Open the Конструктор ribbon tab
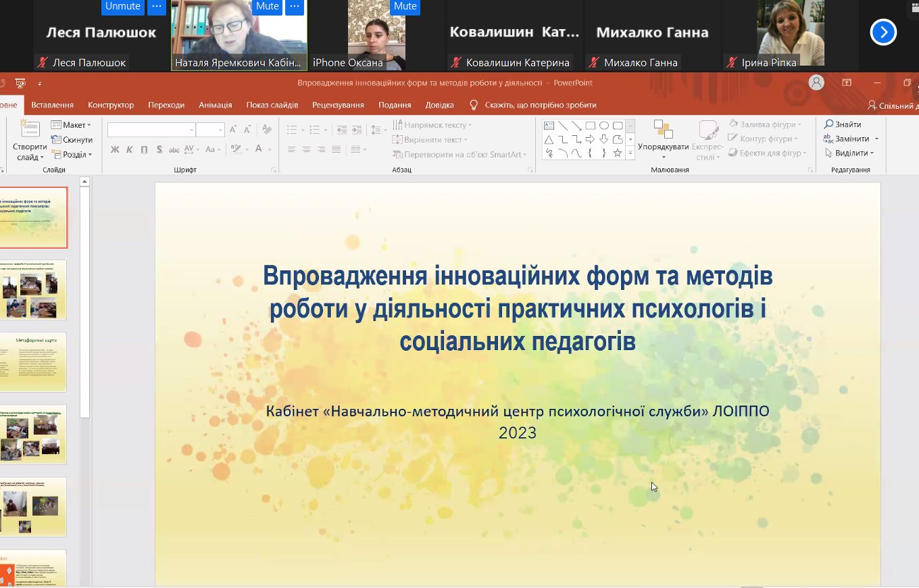The image size is (919, 588). point(111,105)
